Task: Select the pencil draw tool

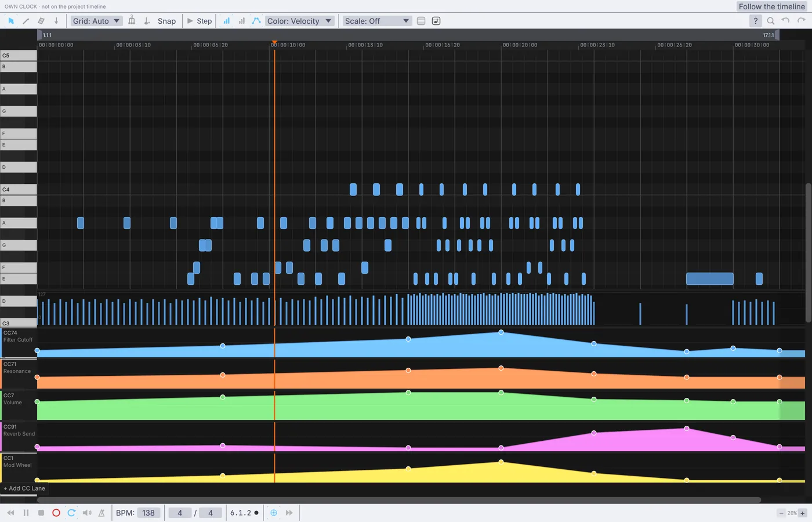Action: pyautogui.click(x=26, y=21)
